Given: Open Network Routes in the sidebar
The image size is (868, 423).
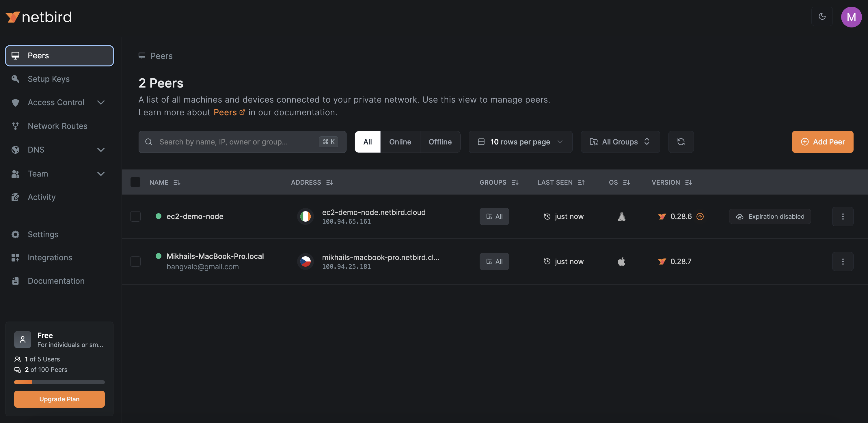Looking at the screenshot, I should [x=57, y=126].
